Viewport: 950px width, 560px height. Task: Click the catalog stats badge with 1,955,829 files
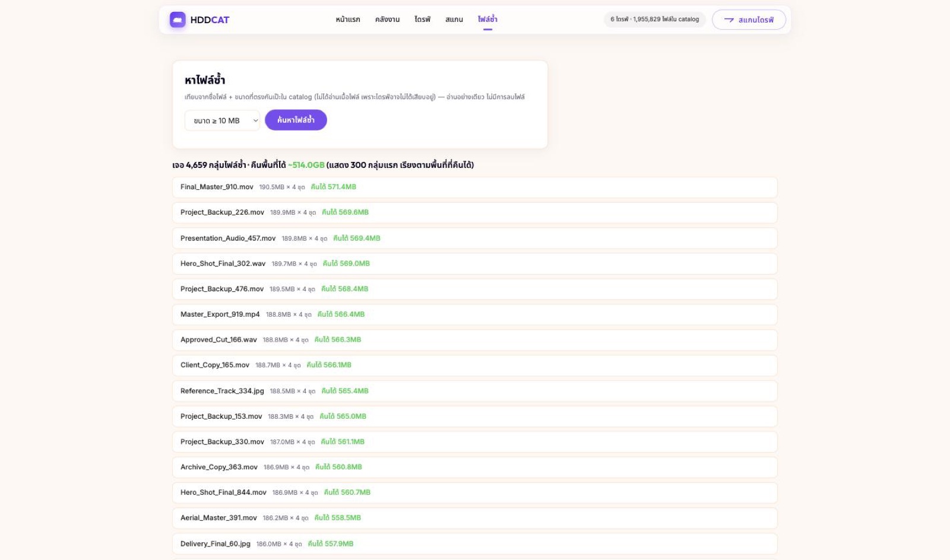tap(655, 19)
